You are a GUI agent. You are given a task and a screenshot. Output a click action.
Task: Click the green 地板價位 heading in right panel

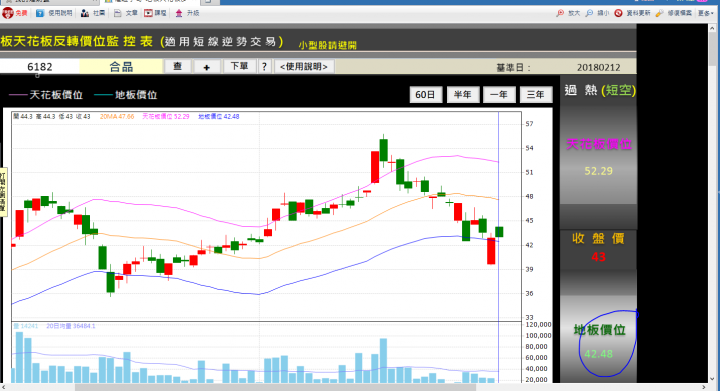(599, 330)
